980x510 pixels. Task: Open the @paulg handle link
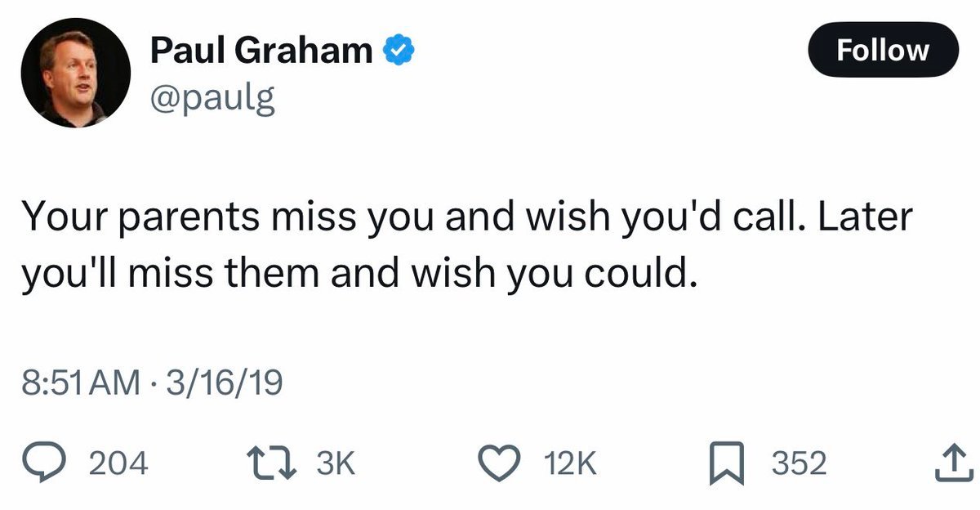212,99
